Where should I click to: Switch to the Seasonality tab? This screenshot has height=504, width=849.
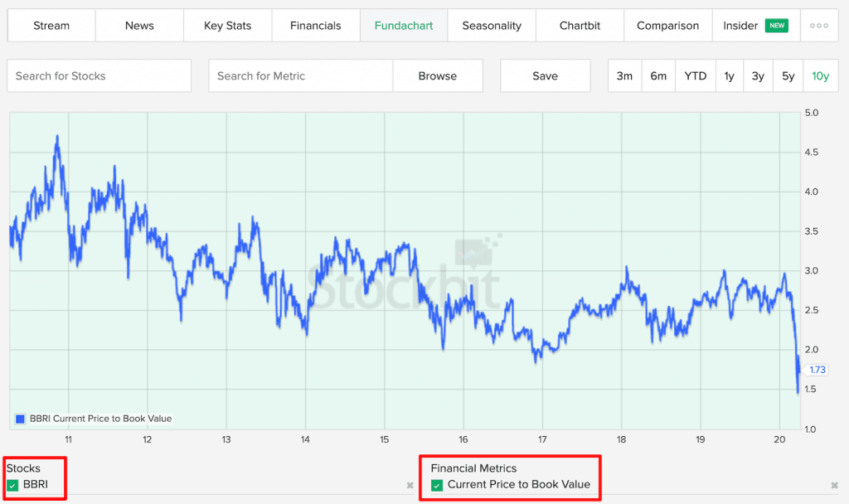coord(492,26)
